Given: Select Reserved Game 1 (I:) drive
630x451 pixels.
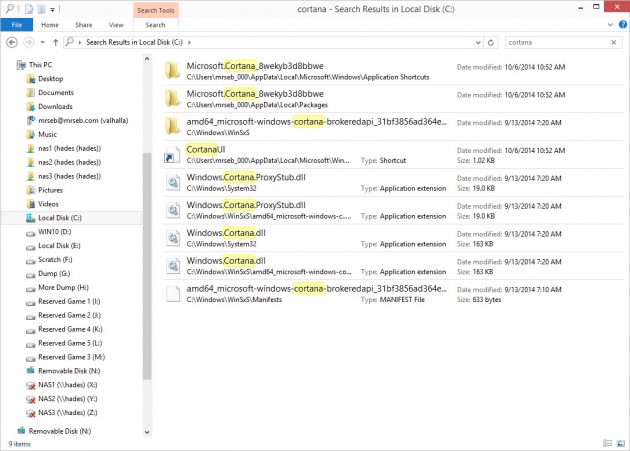Looking at the screenshot, I should tap(69, 301).
